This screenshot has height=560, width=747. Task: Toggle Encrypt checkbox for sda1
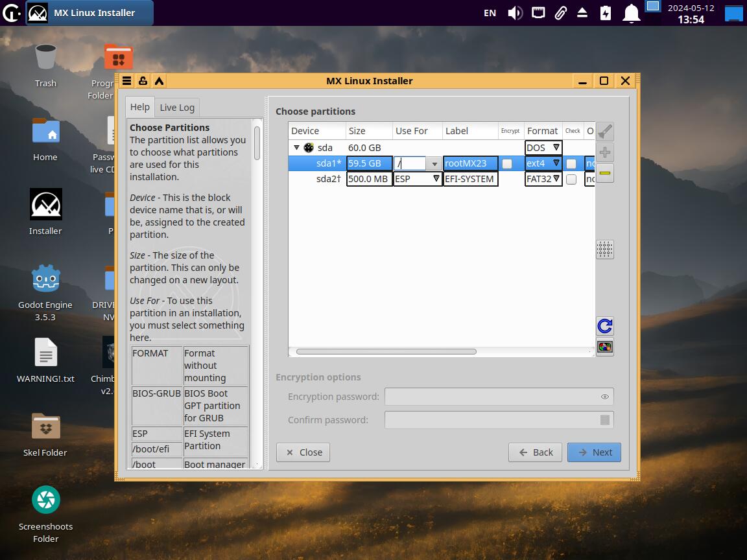pyautogui.click(x=507, y=164)
